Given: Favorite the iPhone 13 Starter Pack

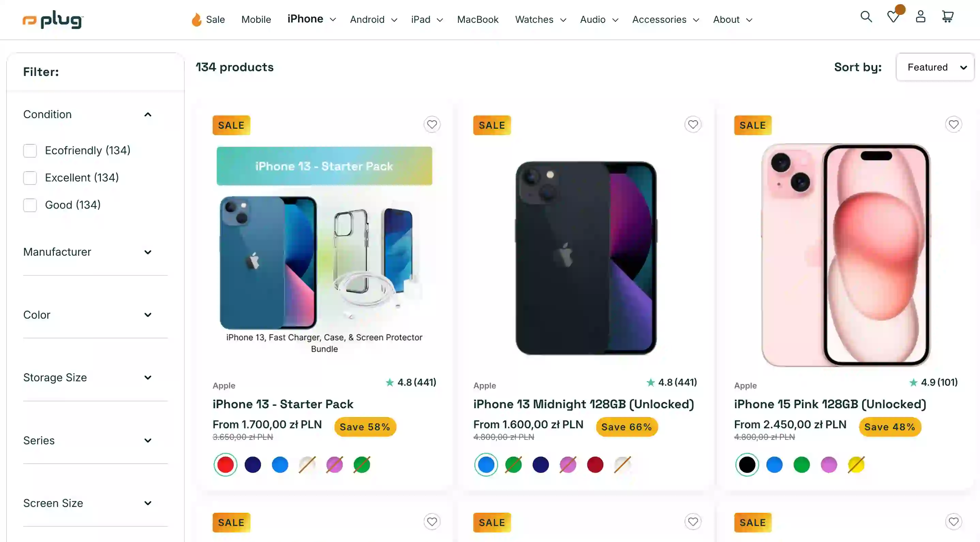Looking at the screenshot, I should click(432, 124).
